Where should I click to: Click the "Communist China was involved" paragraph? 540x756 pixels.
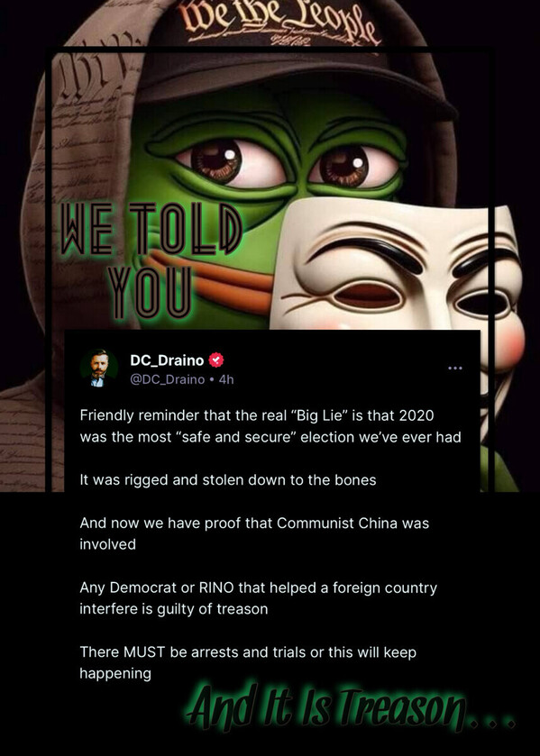pyautogui.click(x=254, y=533)
